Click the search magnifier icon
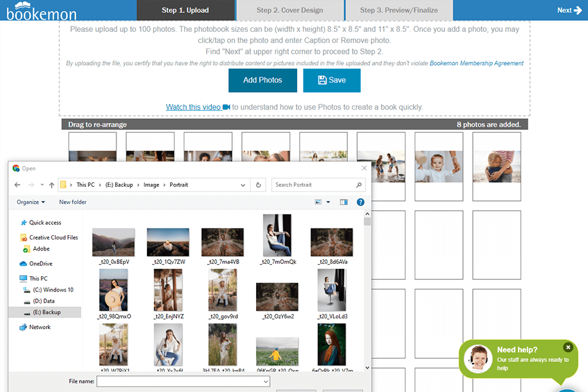588x392 pixels. (359, 185)
